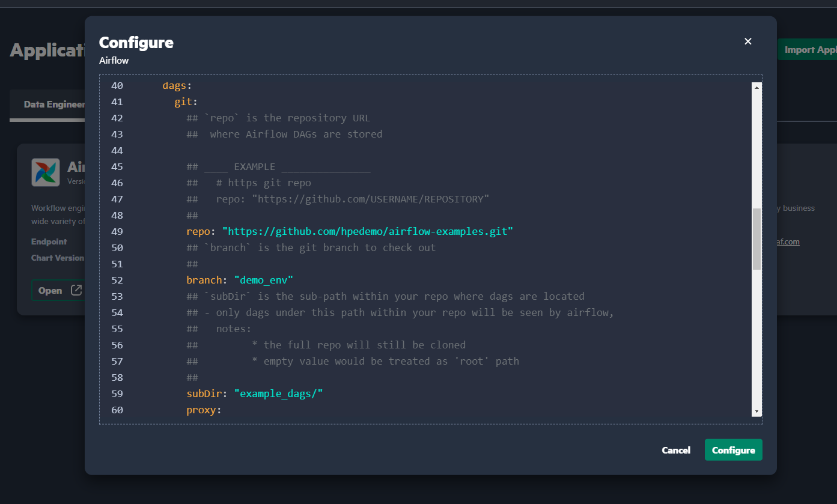Image resolution: width=837 pixels, height=504 pixels.
Task: Follow the underlined af.com link
Action: (788, 241)
